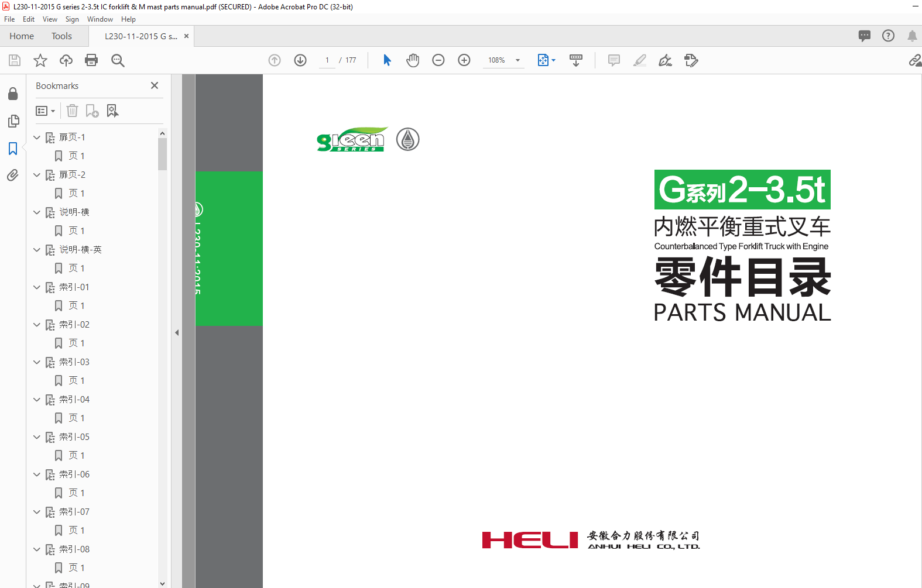
Task: Open the View menu
Action: coord(50,19)
